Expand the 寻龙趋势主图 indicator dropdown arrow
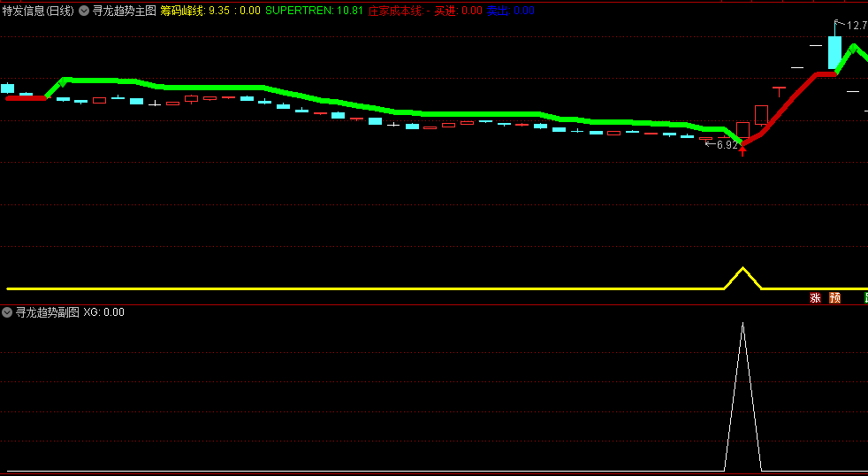 [x=84, y=11]
